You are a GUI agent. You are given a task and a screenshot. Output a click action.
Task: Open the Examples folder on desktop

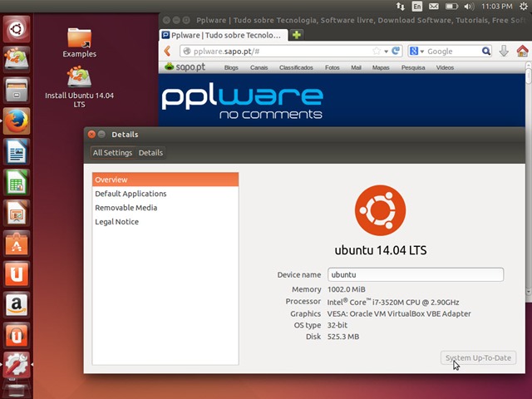tap(79, 42)
